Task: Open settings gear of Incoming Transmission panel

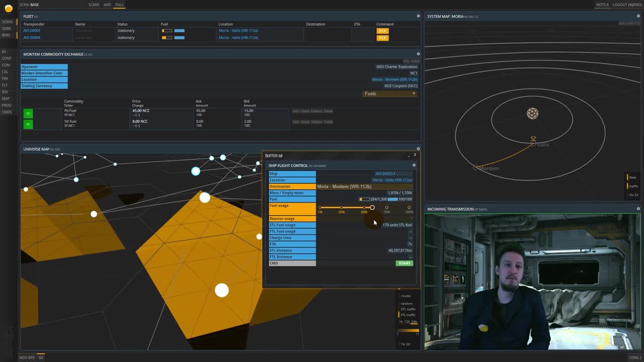Action: [638, 209]
